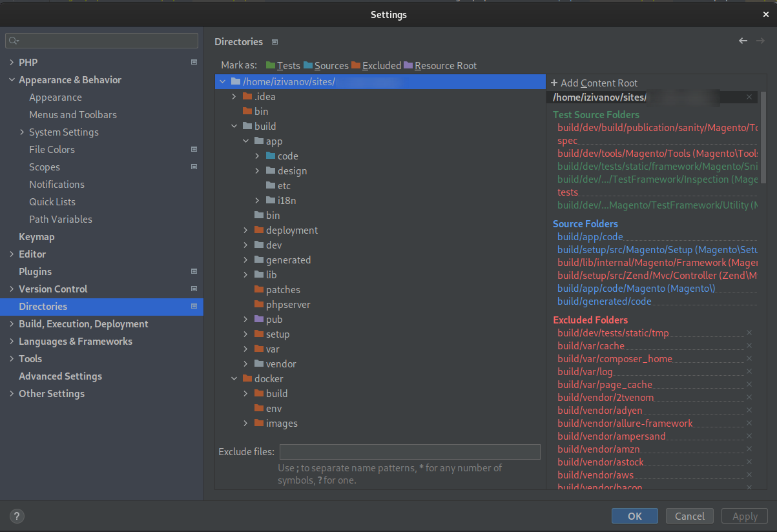Click project-level icon beside PHP
The height and width of the screenshot is (532, 777).
(x=194, y=62)
